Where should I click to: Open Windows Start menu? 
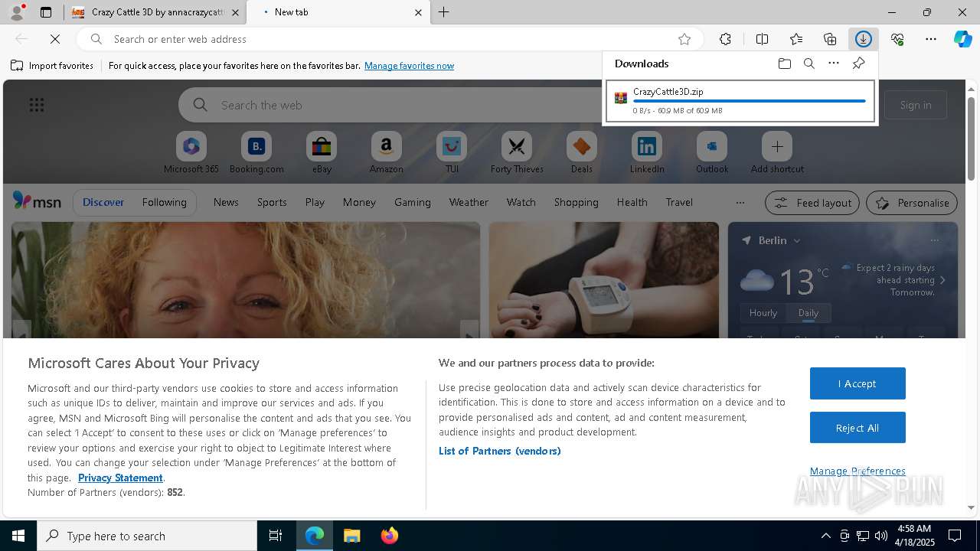[x=18, y=536]
